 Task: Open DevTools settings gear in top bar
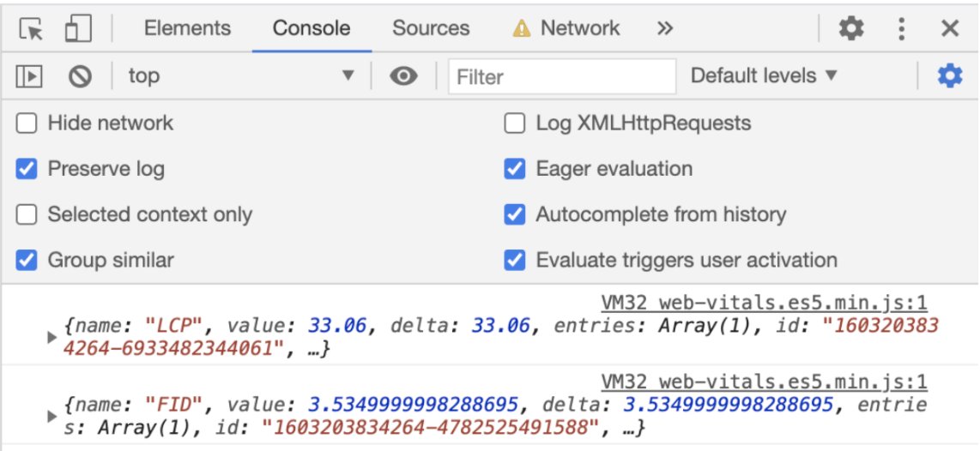point(850,29)
